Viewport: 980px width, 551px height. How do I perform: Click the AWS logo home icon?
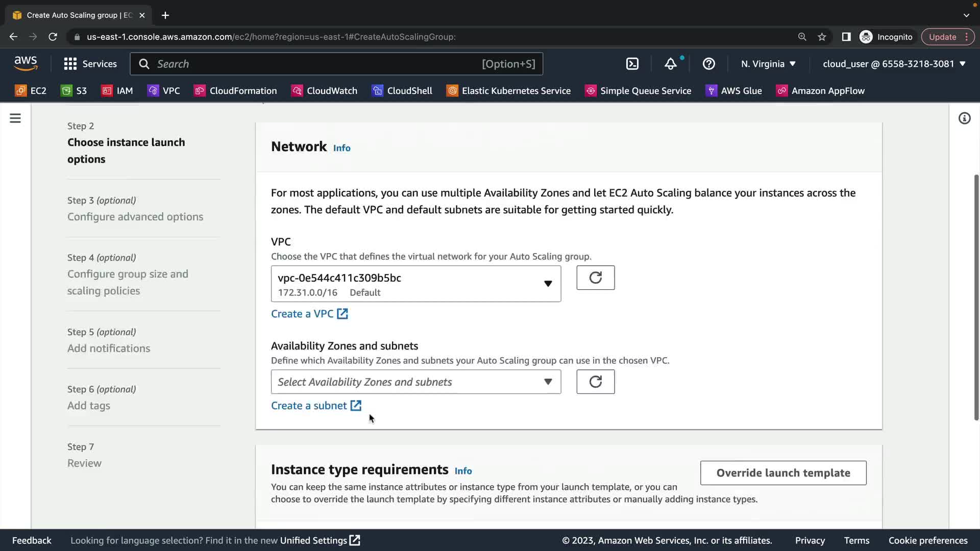point(26,63)
